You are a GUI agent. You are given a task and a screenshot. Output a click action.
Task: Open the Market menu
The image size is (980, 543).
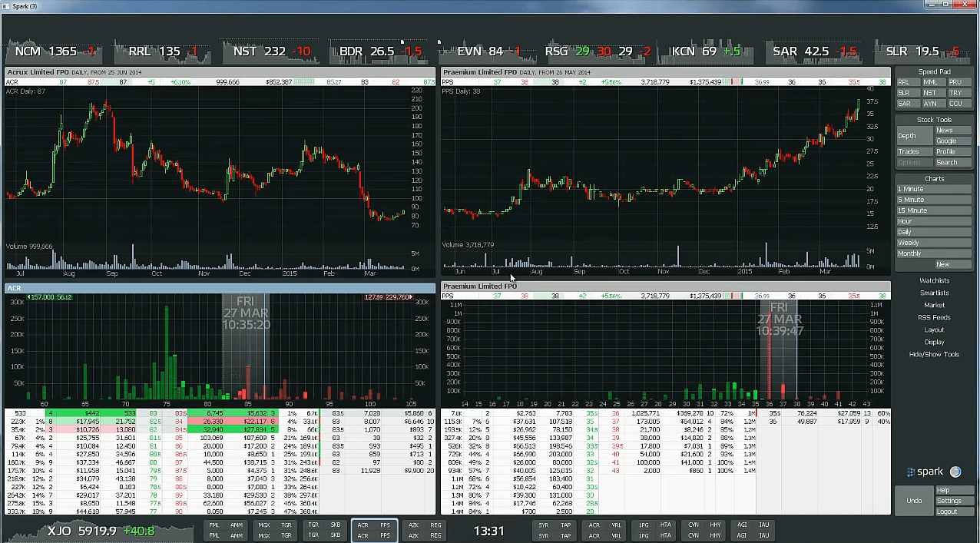(x=934, y=305)
